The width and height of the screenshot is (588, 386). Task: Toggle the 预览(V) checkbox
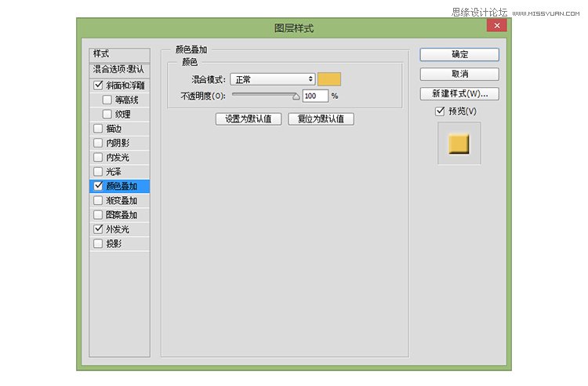[x=440, y=111]
